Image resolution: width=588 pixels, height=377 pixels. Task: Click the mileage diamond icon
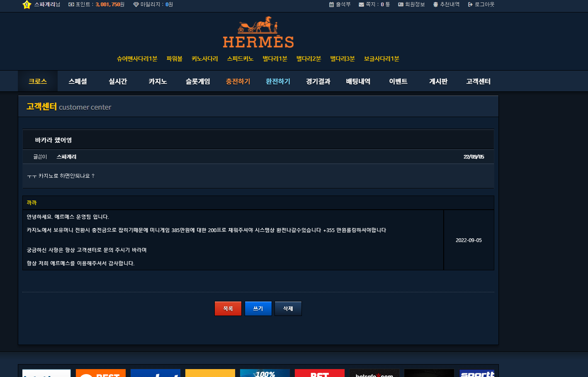(136, 5)
